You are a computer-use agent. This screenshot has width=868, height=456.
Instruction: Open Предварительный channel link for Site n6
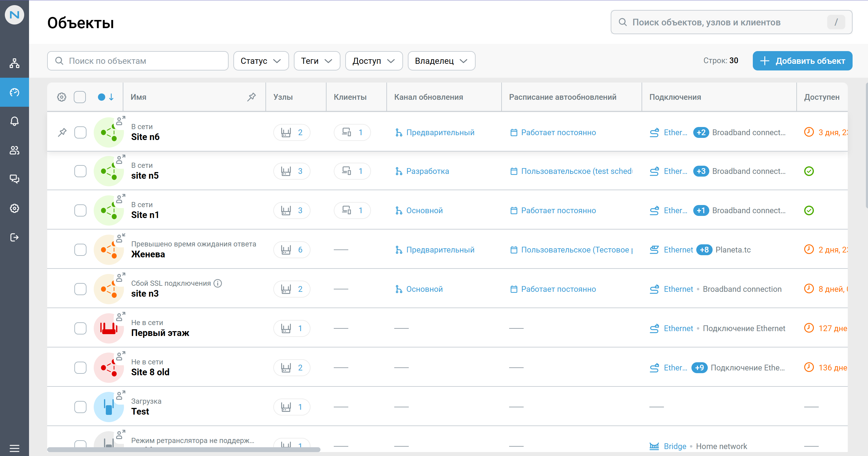(x=435, y=132)
